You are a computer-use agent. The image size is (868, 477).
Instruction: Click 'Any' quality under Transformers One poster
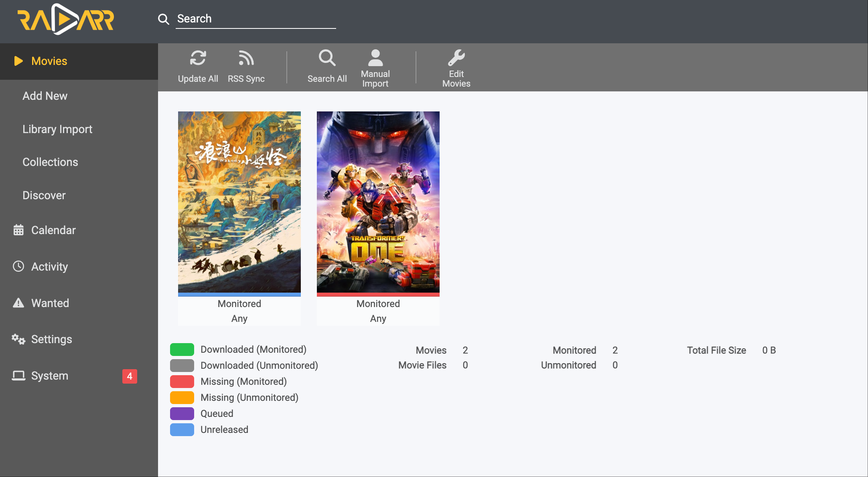point(378,319)
